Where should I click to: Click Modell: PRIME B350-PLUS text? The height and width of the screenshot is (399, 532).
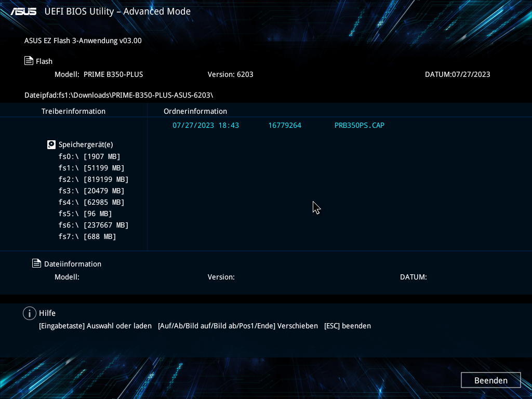click(x=99, y=74)
